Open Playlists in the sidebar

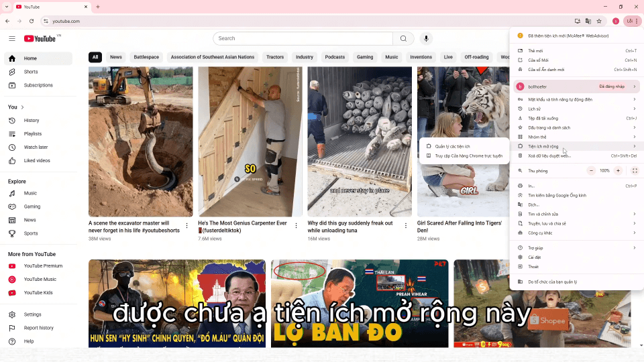coord(38,134)
